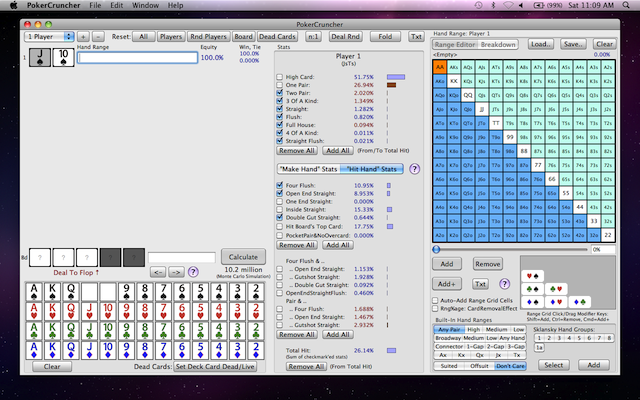Select the Queen of hearts deck card

tap(71, 311)
